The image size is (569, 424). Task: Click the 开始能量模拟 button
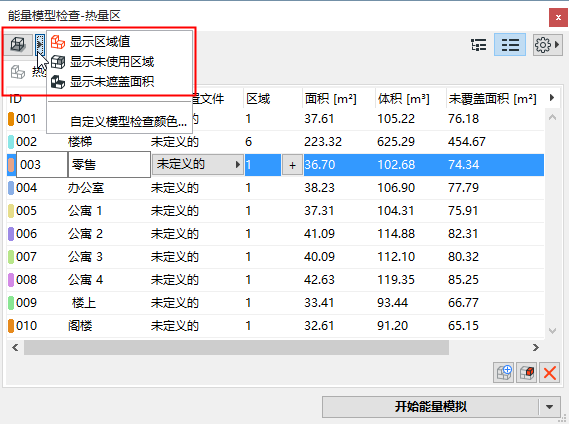[430, 407]
